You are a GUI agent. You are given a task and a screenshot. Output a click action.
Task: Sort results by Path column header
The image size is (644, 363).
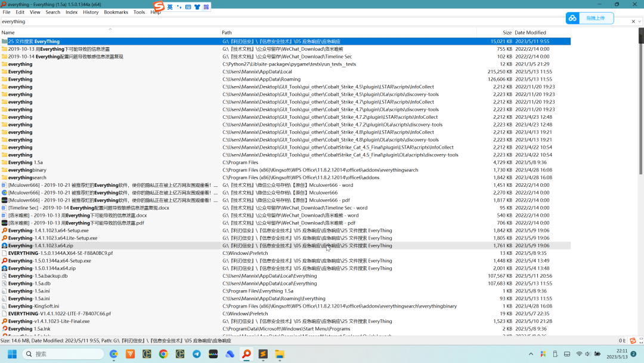point(348,32)
